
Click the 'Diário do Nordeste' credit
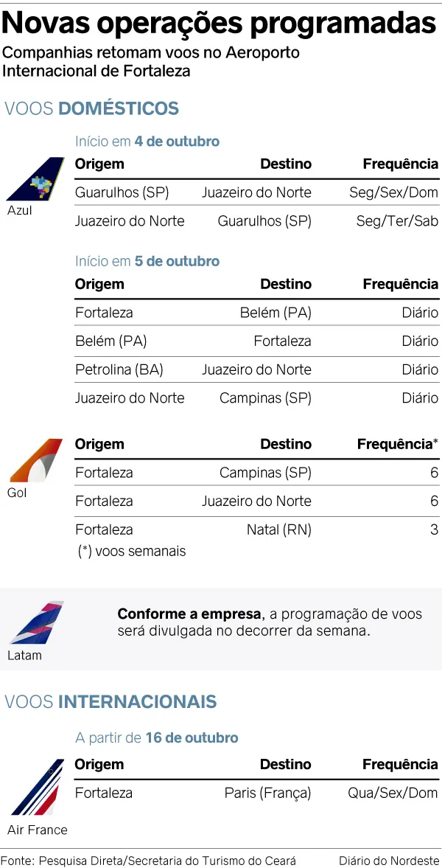click(390, 860)
